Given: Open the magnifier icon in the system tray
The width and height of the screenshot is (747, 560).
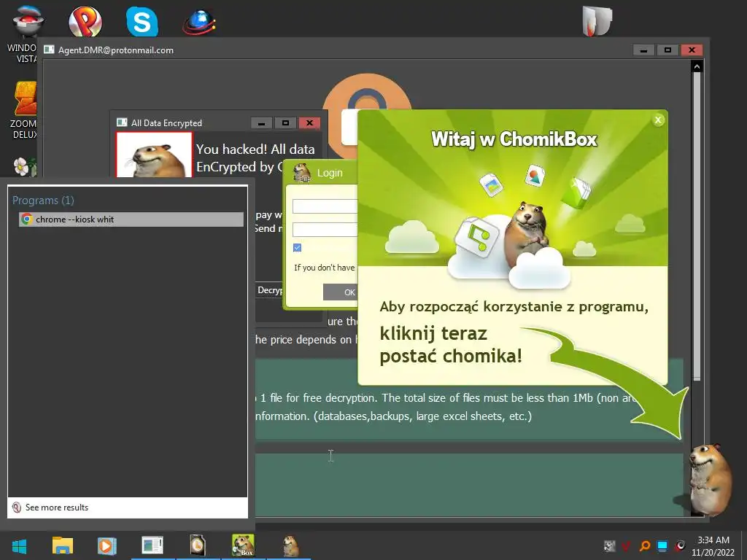Looking at the screenshot, I should click(x=645, y=546).
